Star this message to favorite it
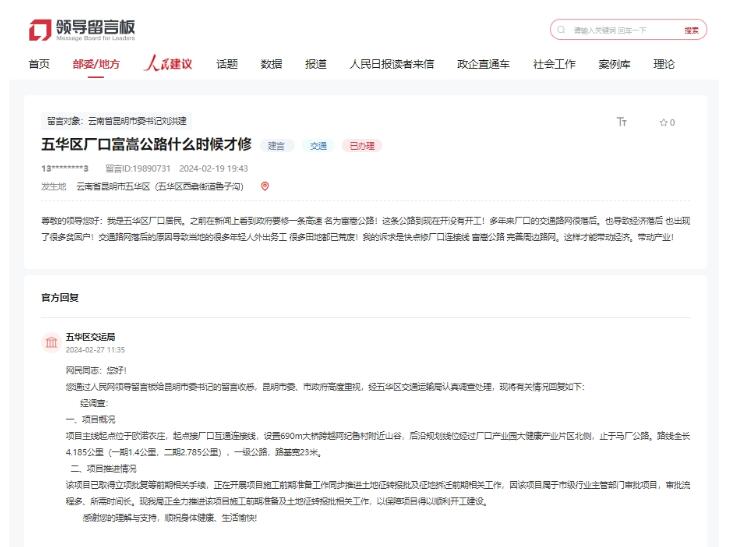Image resolution: width=735 pixels, height=547 pixels. click(667, 122)
